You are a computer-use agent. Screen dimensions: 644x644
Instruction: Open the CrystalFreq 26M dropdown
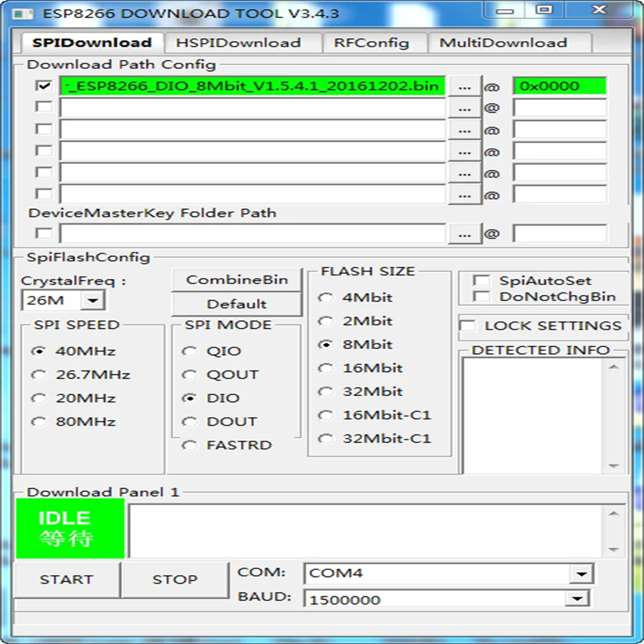[x=93, y=300]
